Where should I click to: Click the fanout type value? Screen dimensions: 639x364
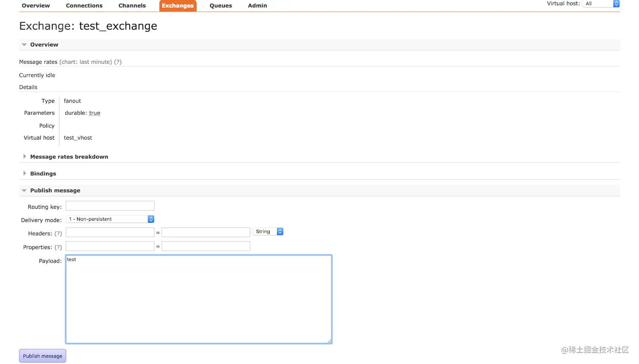(x=72, y=101)
